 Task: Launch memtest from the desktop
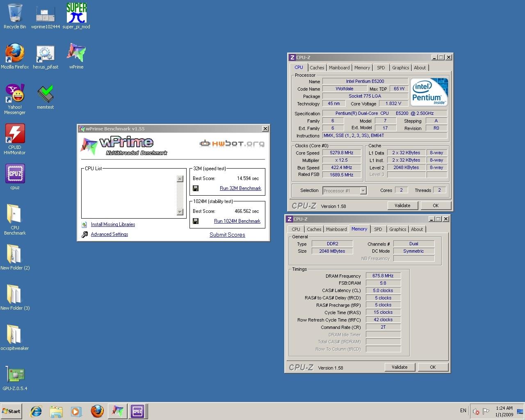pyautogui.click(x=46, y=97)
